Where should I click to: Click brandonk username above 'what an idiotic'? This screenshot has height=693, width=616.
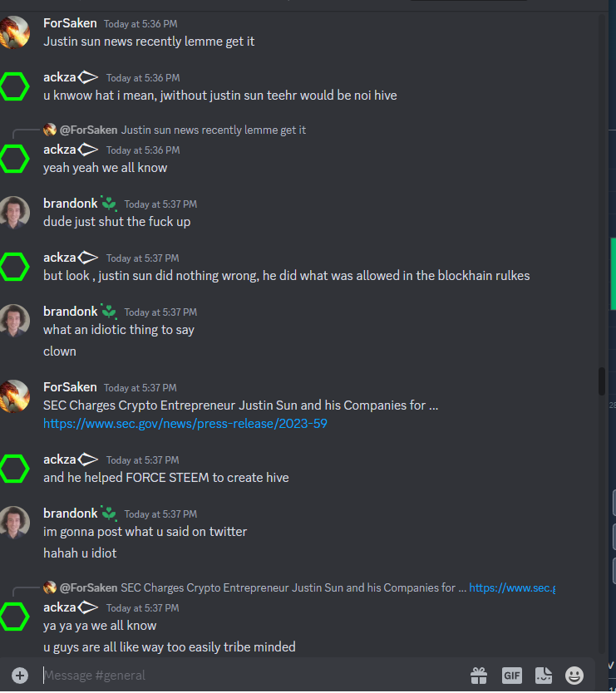pyautogui.click(x=71, y=312)
